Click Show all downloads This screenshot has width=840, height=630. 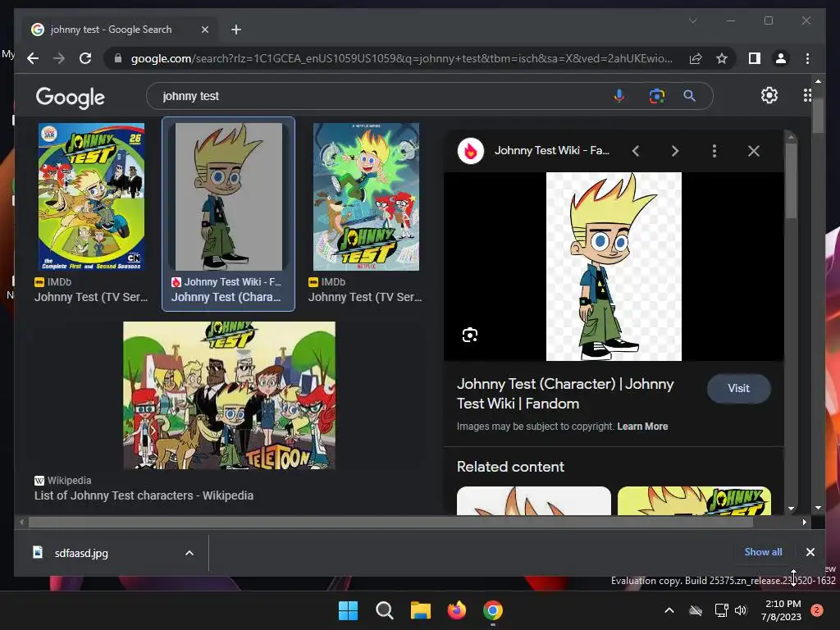click(x=763, y=552)
